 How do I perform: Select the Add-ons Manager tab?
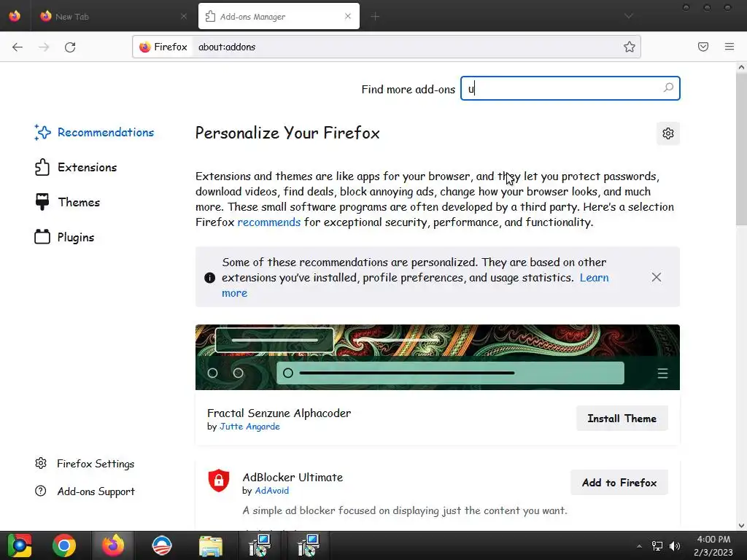pyautogui.click(x=279, y=16)
